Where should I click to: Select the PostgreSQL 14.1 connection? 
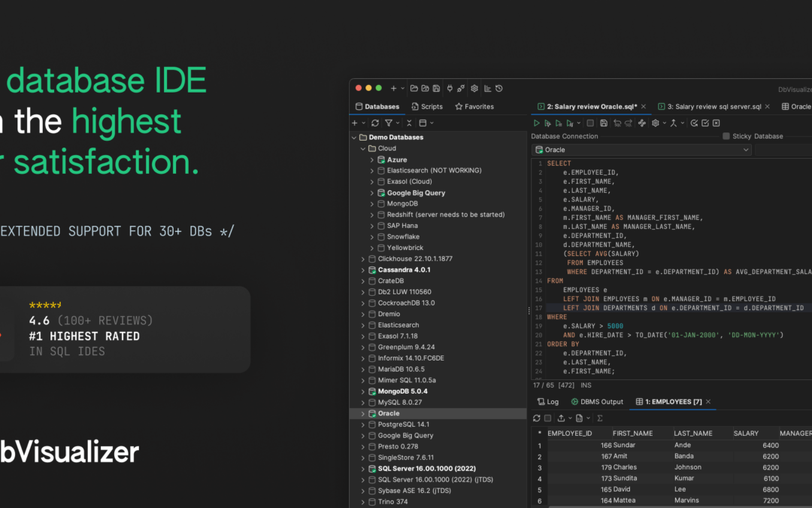(404, 424)
